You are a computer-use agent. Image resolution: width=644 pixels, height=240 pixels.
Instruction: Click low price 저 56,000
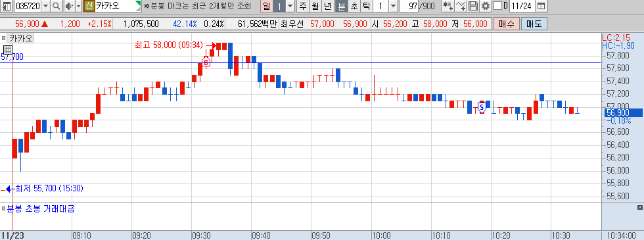pos(469,24)
